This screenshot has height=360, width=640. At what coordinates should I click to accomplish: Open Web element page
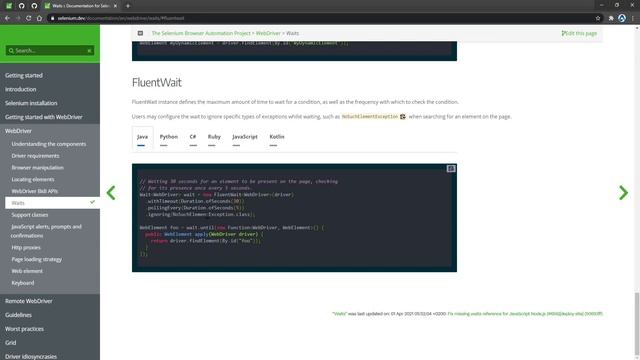(27, 271)
